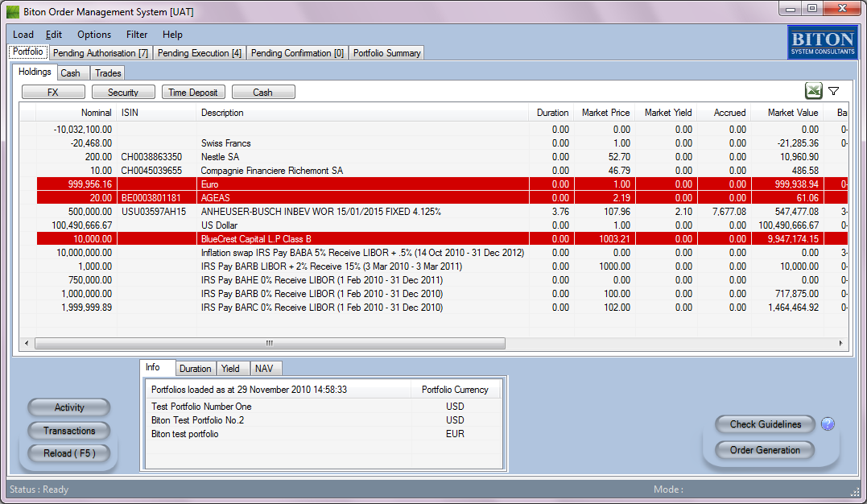
Task: Open the Edit menu
Action: pos(54,35)
